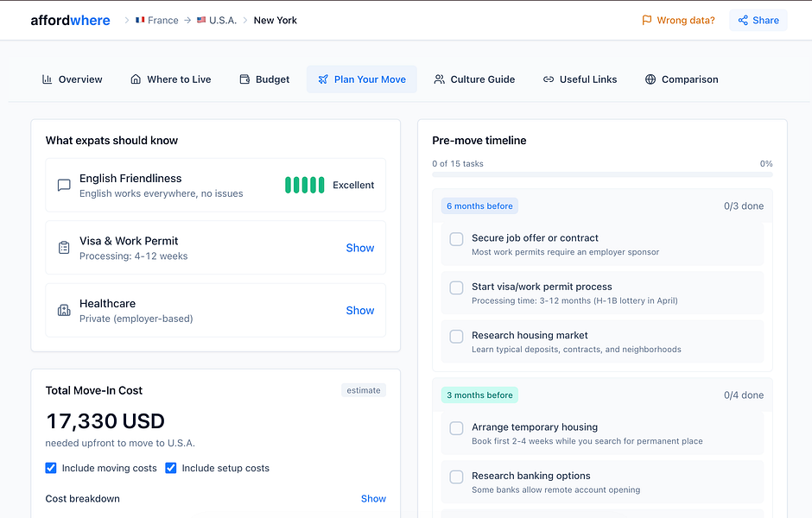Click the flag icon next to Wrong data
Image resolution: width=812 pixels, height=518 pixels.
(647, 20)
